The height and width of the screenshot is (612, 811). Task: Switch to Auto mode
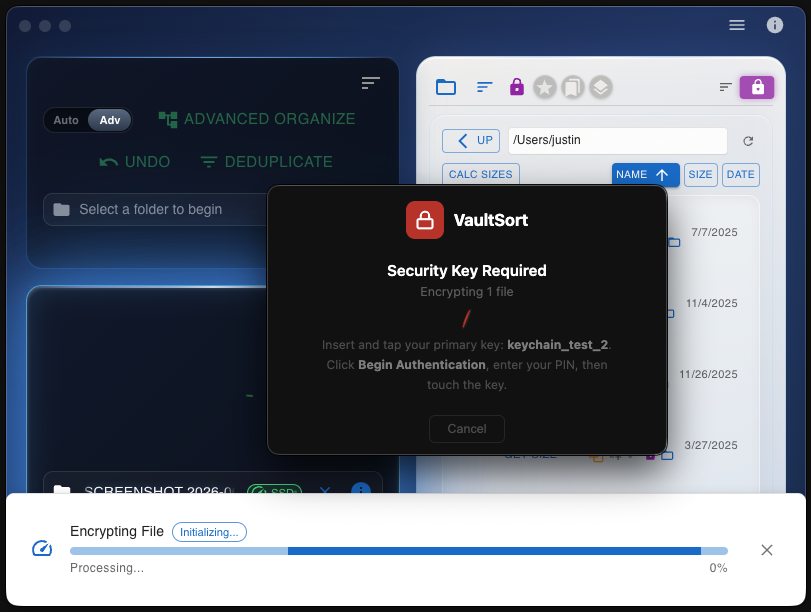tap(66, 120)
